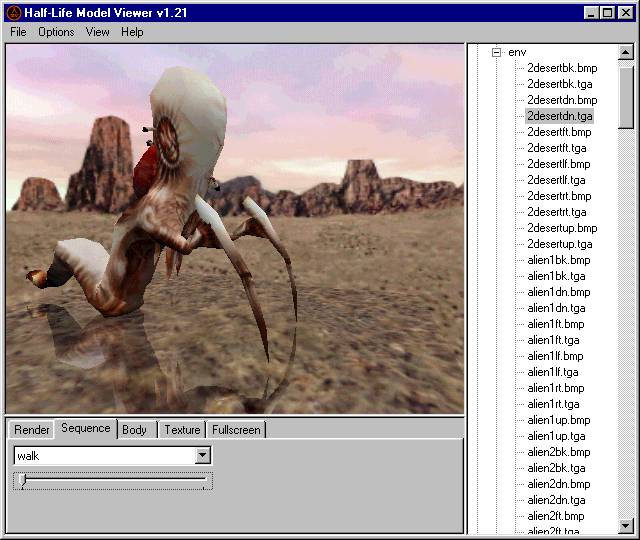The height and width of the screenshot is (540, 640).
Task: Select alien1bk.tga in the file tree
Action: [556, 276]
